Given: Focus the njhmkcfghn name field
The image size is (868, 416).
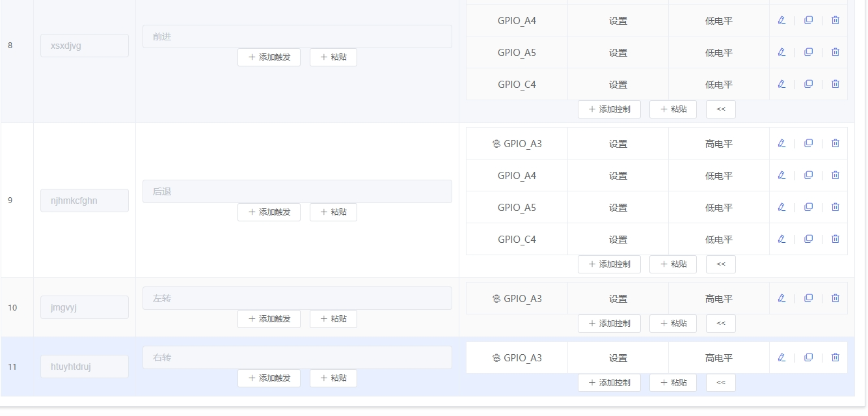Looking at the screenshot, I should 85,201.
